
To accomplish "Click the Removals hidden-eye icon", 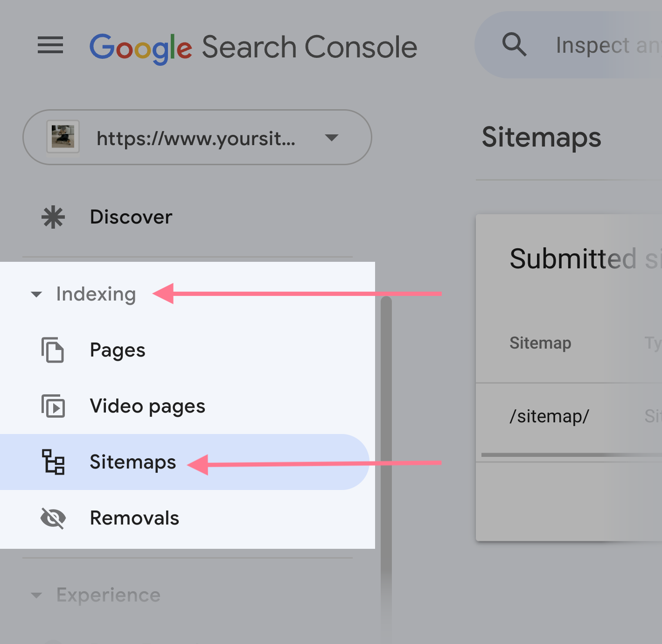I will (53, 518).
